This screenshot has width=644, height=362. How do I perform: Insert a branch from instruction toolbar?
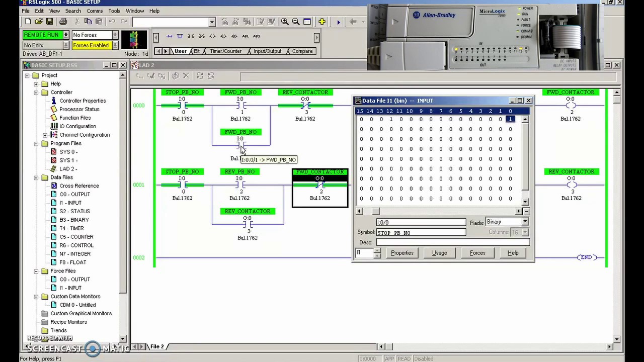pos(180,36)
